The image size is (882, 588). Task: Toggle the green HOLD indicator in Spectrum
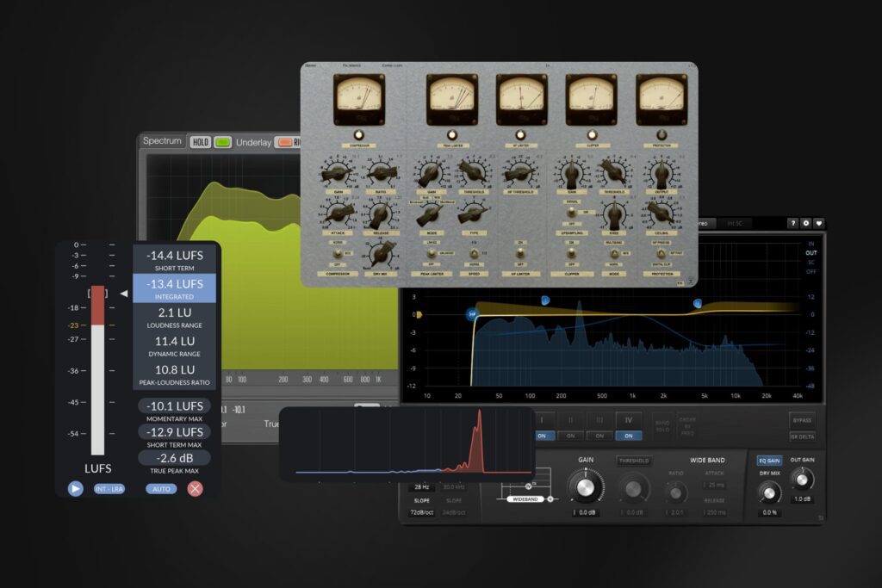223,142
